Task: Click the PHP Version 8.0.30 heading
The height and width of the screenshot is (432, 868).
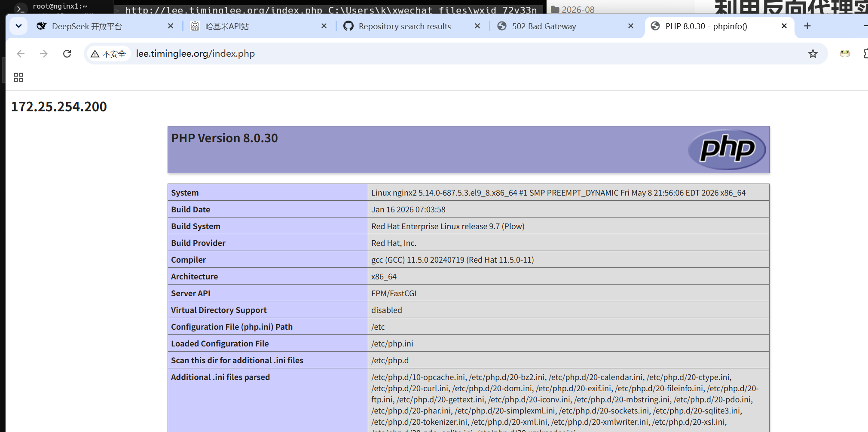Action: click(224, 138)
